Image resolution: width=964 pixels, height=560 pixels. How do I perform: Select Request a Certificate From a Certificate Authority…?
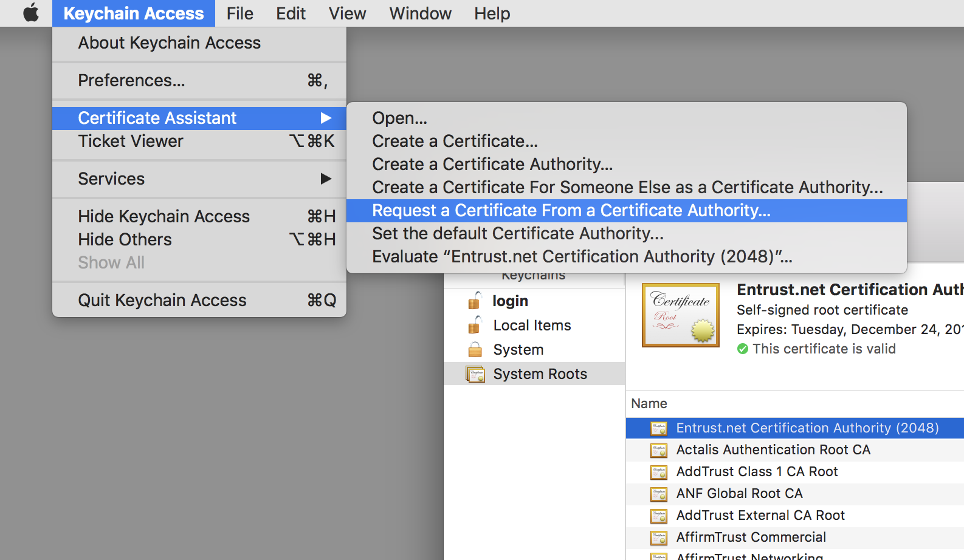pos(627,211)
